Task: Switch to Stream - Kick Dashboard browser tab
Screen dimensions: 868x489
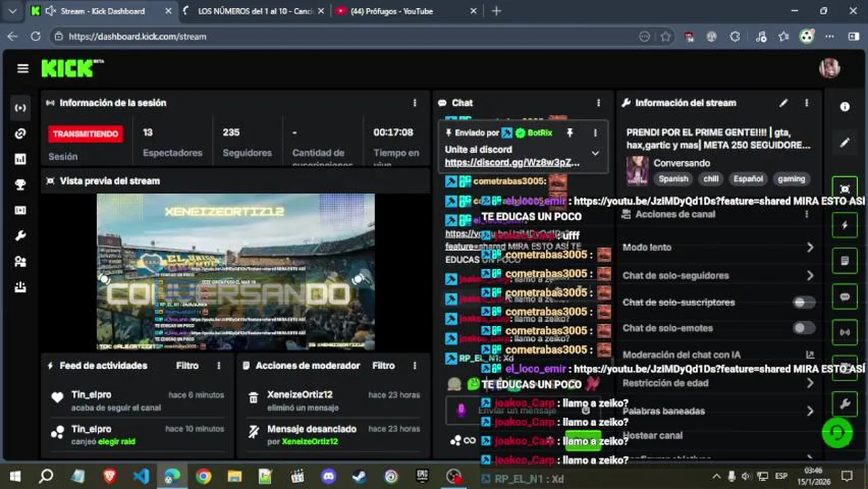Action: pos(103,11)
